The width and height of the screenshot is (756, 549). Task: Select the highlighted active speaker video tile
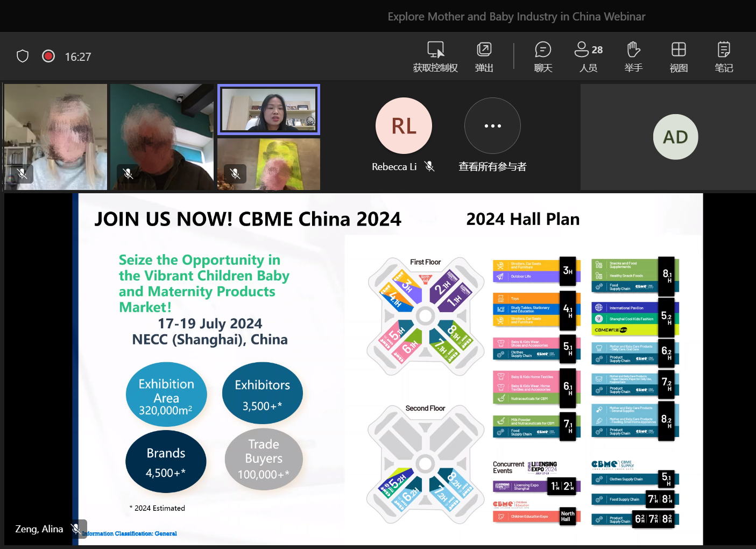(x=269, y=110)
